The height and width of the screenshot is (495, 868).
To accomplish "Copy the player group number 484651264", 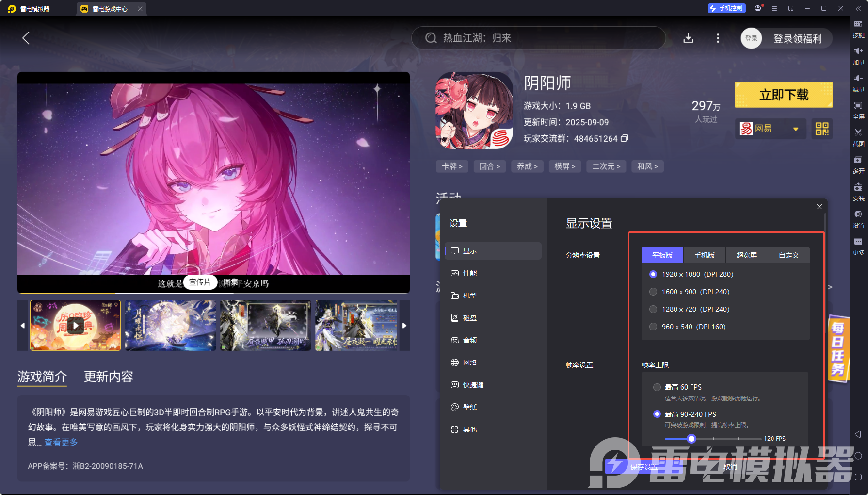I will [x=625, y=138].
